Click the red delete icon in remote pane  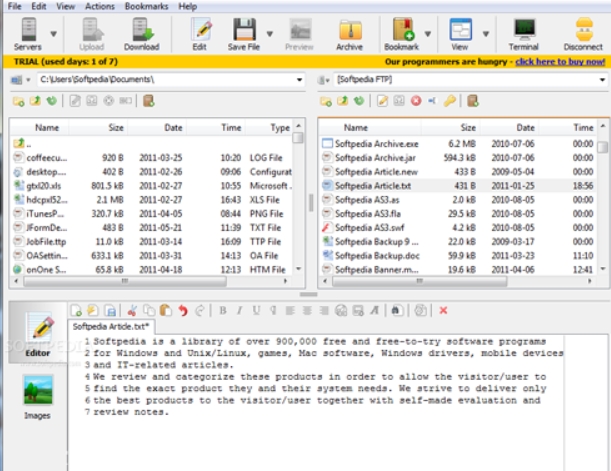click(416, 101)
